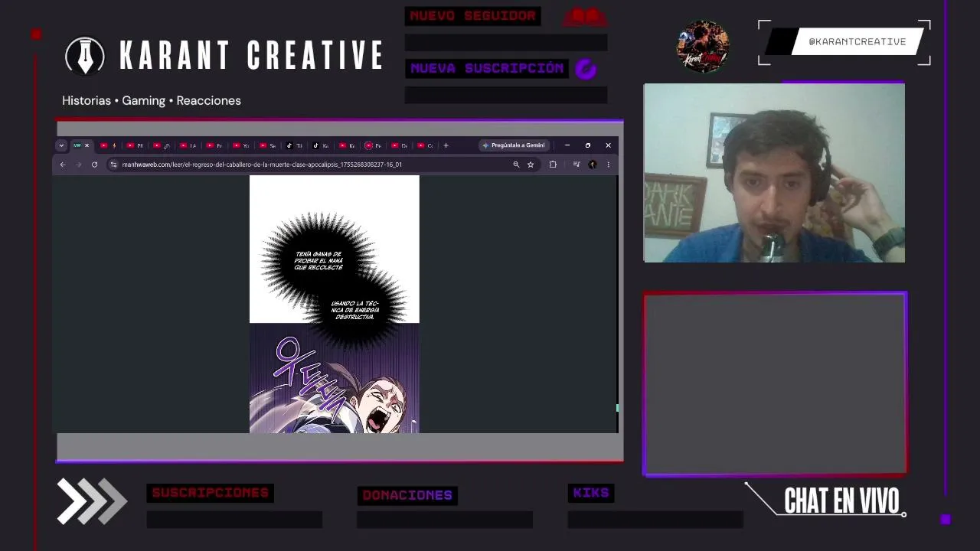View site information for manhwaweb.com
Screen dimensions: 980x551
click(x=113, y=165)
